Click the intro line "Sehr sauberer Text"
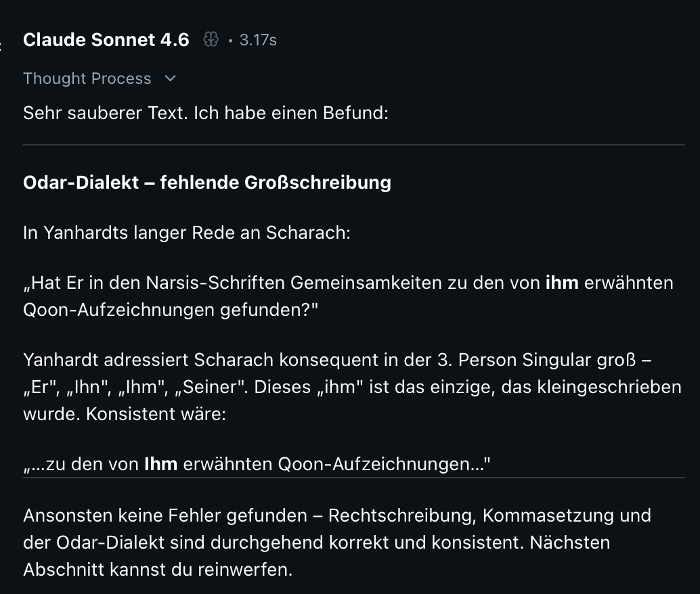Viewport: 700px width, 594px height. point(205,112)
